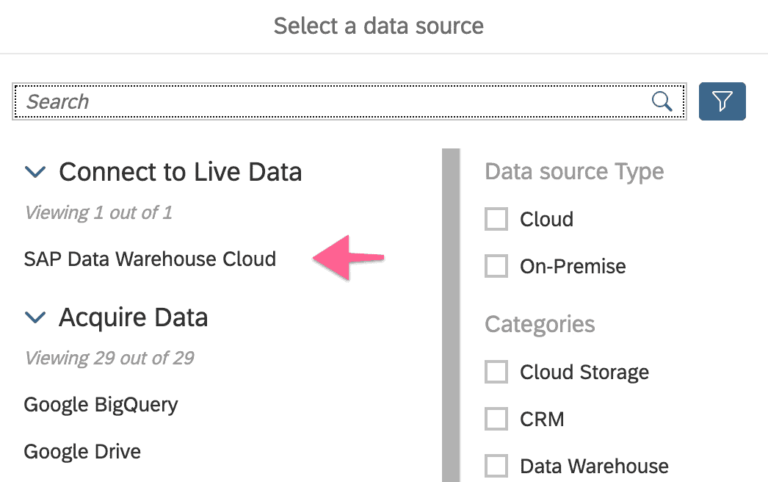Image resolution: width=768 pixels, height=482 pixels.
Task: Collapse the Acquire Data section
Action: click(x=35, y=318)
